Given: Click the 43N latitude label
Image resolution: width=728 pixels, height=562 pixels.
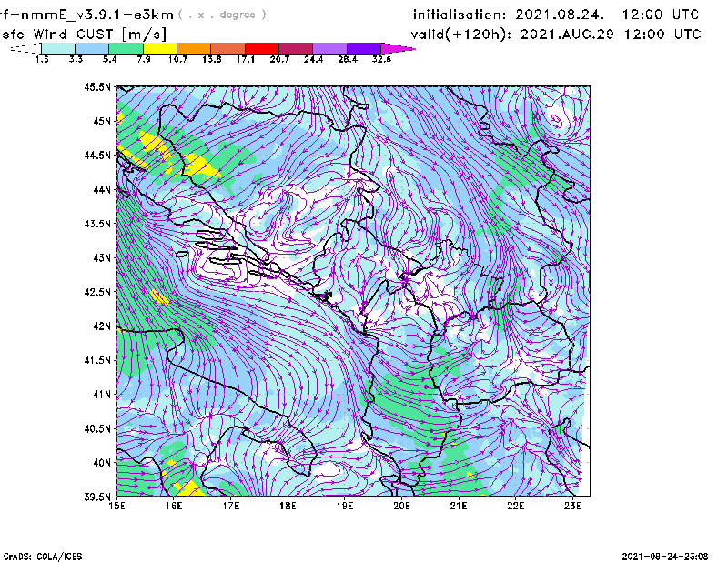Looking at the screenshot, I should coord(102,257).
